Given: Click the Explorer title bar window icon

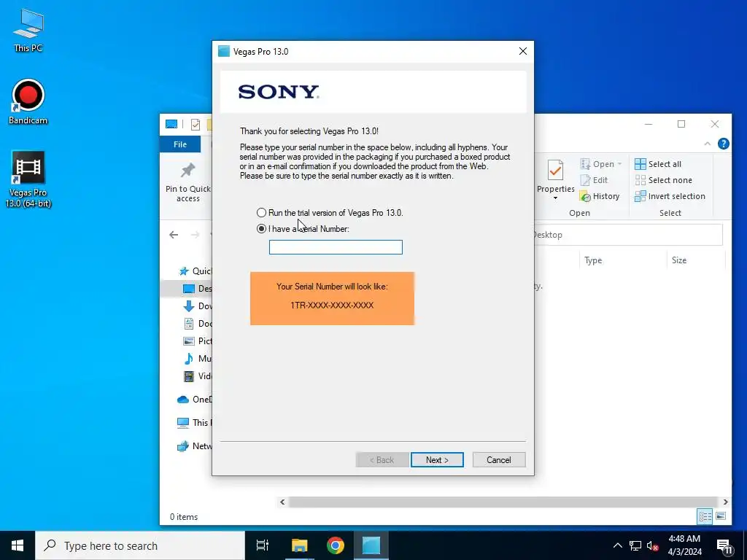Looking at the screenshot, I should click(x=171, y=124).
